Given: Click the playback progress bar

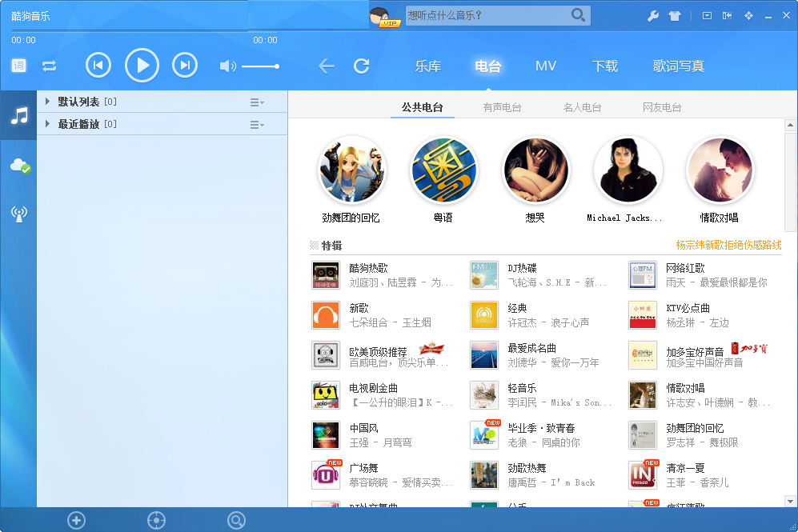Looking at the screenshot, I should coord(144,31).
